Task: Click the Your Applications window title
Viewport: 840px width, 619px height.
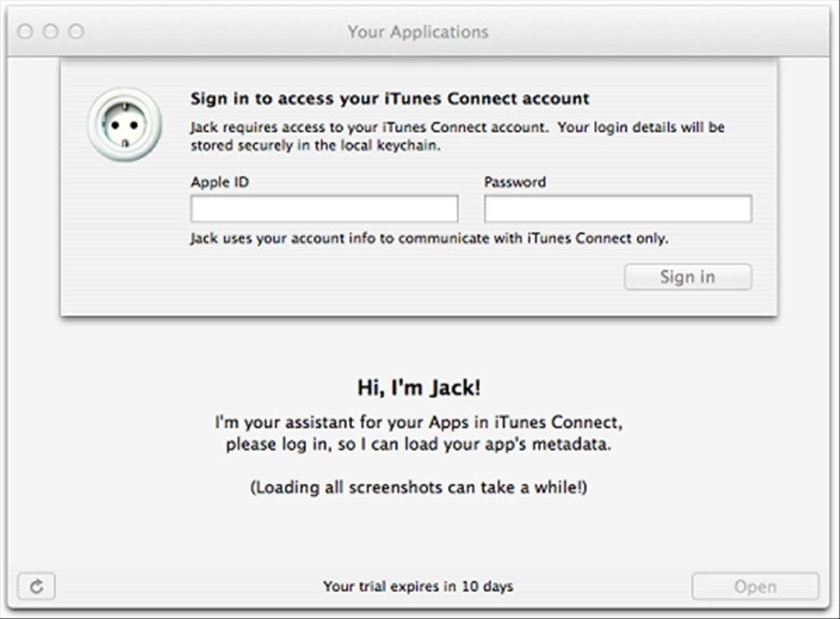Action: [x=418, y=32]
